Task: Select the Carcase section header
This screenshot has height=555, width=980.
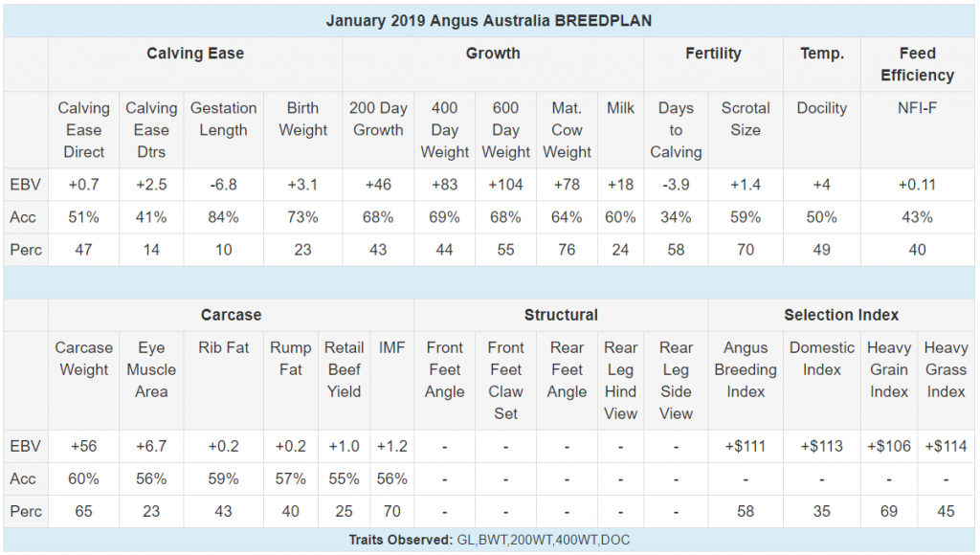Action: (x=231, y=315)
